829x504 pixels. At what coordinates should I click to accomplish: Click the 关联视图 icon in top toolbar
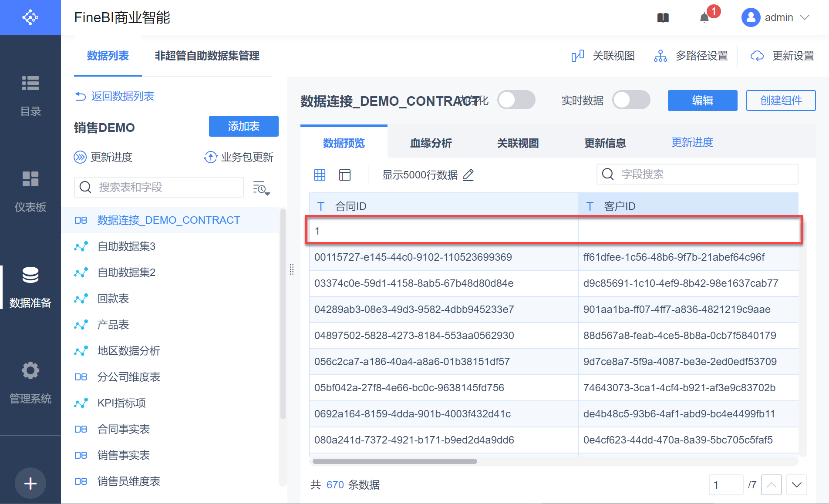(578, 56)
